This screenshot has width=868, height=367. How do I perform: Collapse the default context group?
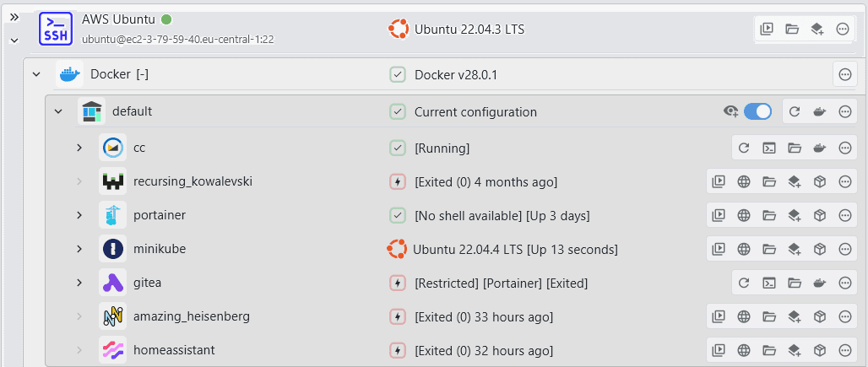tap(58, 111)
